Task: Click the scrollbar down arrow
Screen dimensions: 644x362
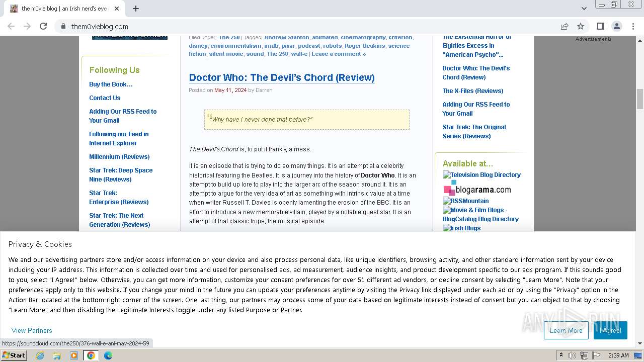Action: [x=640, y=344]
